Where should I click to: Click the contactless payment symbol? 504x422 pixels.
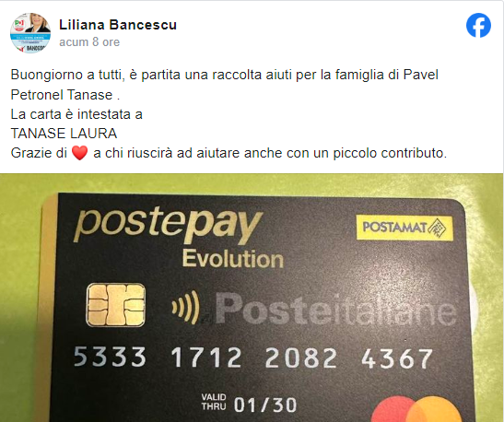click(185, 307)
